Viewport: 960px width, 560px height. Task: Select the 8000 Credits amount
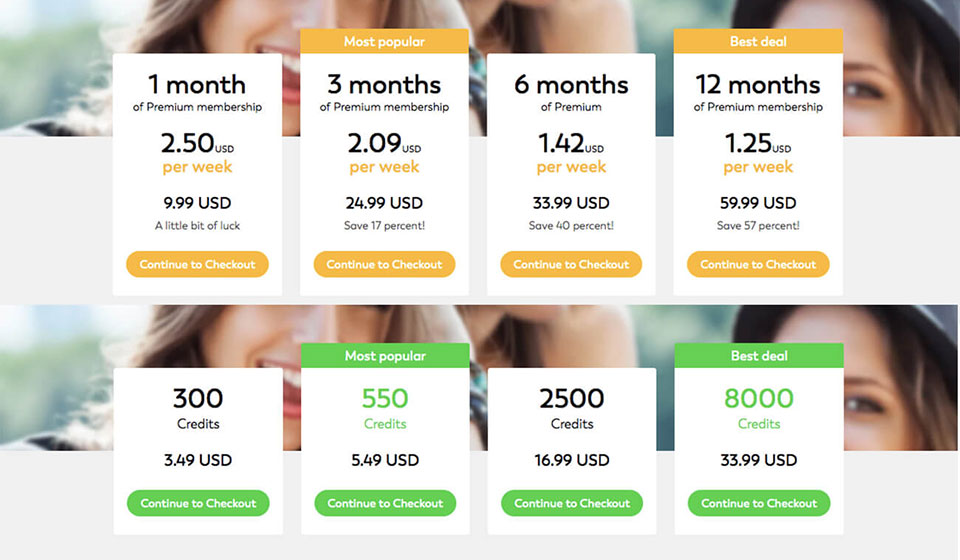click(x=759, y=399)
